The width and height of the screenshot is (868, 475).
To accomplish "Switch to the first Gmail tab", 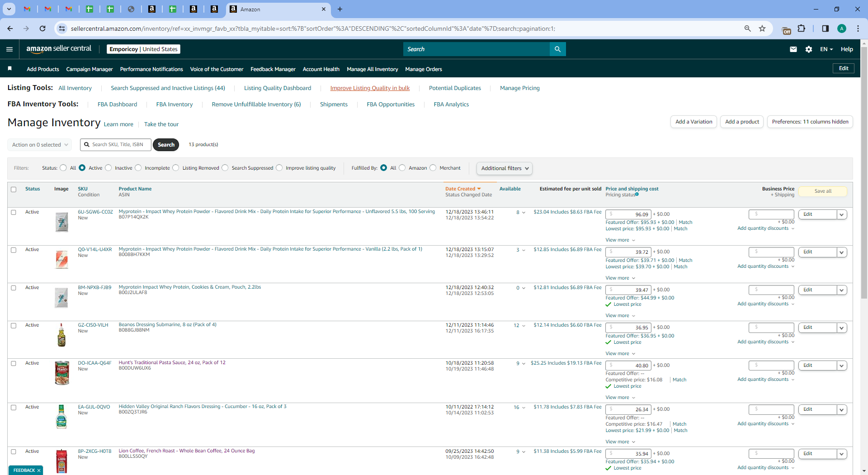I will coord(27,9).
